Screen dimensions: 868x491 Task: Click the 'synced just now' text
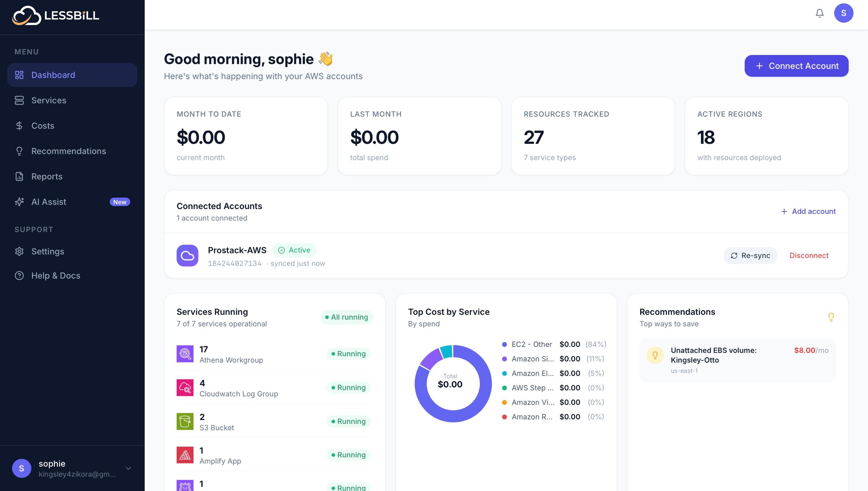click(x=298, y=264)
